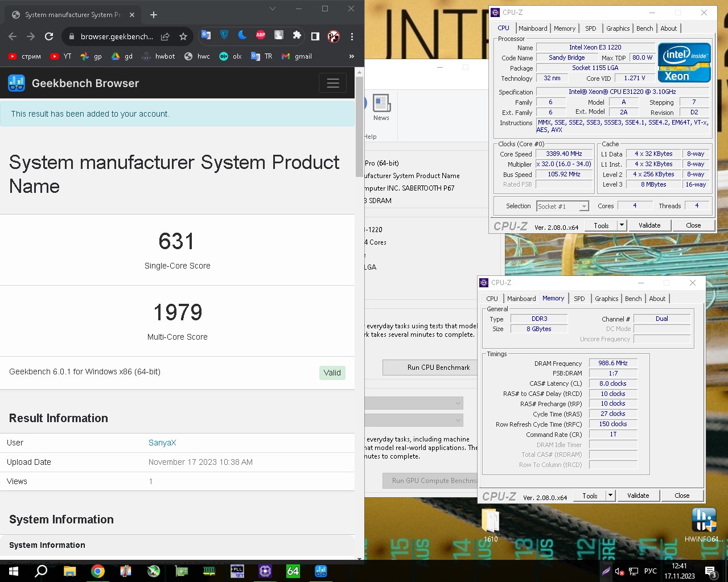Open the ABP Adblock Plus extension
The image size is (728, 582).
pyautogui.click(x=261, y=35)
